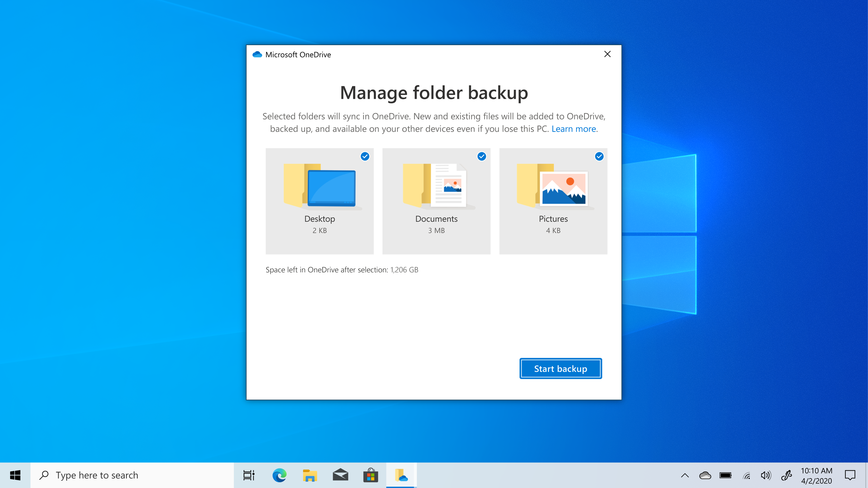The image size is (868, 488).
Task: Open File Explorer from taskbar
Action: coord(310,475)
